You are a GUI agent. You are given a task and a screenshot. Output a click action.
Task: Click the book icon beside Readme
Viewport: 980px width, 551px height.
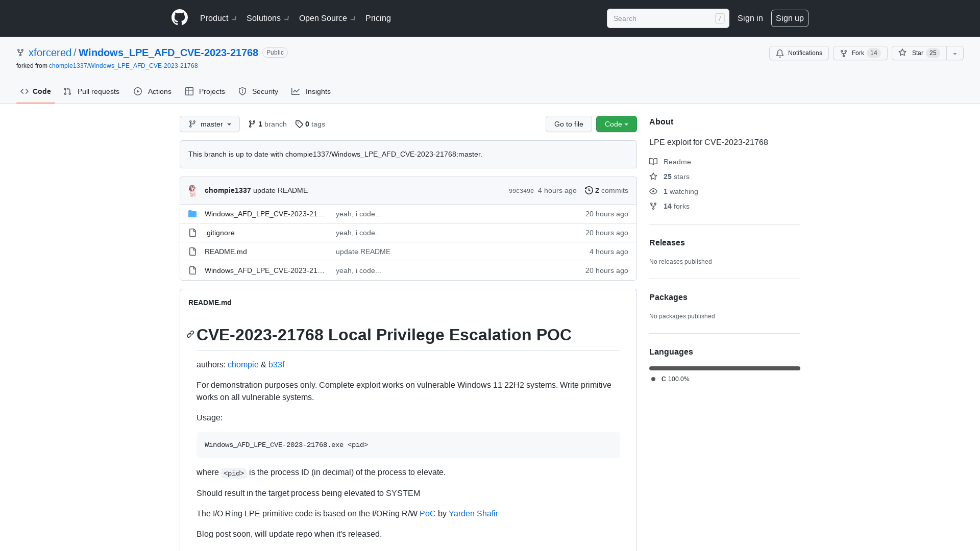click(x=653, y=162)
